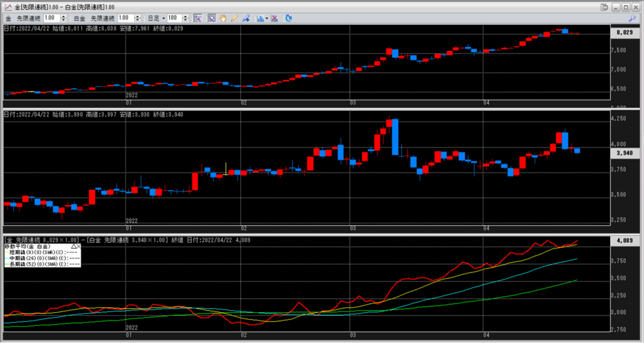Activate the hand pan tool
The image size is (644, 343).
[x=223, y=18]
